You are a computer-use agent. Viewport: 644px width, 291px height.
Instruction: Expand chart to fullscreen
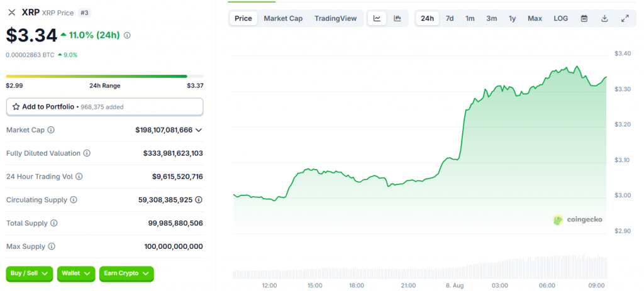point(625,18)
